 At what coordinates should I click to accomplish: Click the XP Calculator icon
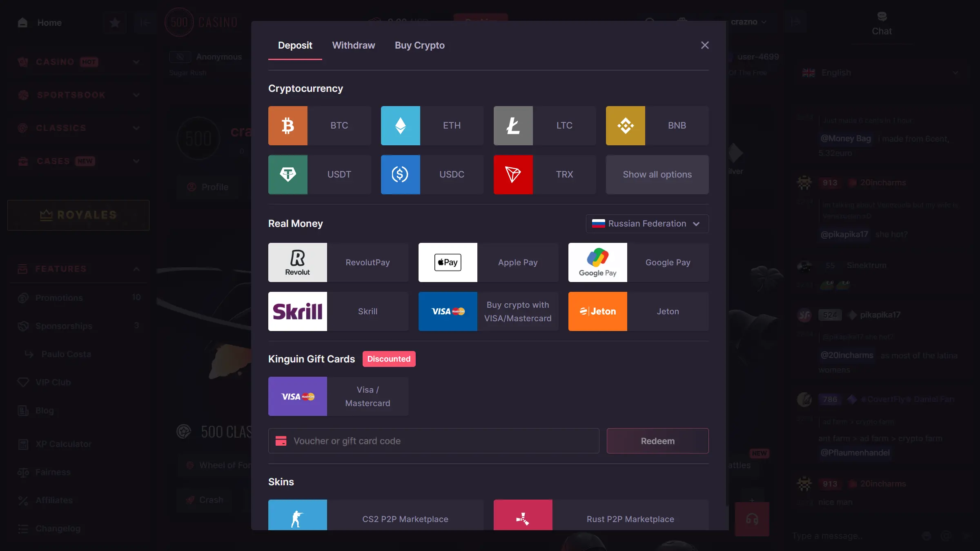click(23, 444)
